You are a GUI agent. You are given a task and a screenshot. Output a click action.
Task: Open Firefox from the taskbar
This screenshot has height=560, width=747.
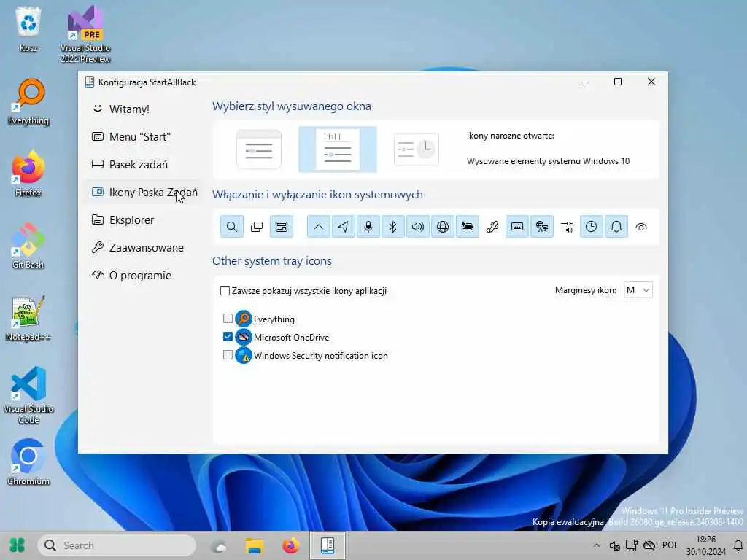[290, 545]
